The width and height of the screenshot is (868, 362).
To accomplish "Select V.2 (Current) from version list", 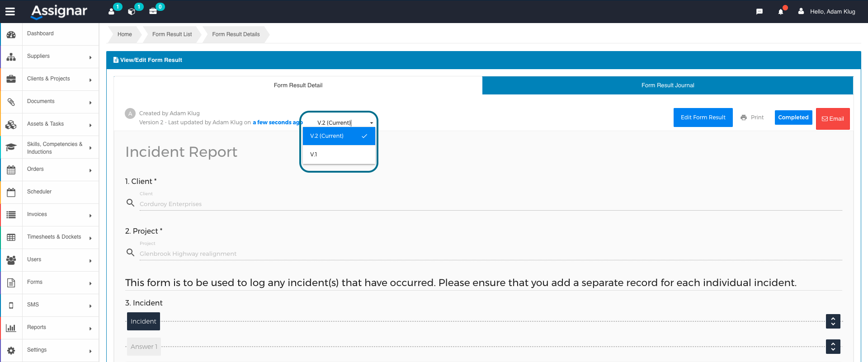I will click(339, 136).
